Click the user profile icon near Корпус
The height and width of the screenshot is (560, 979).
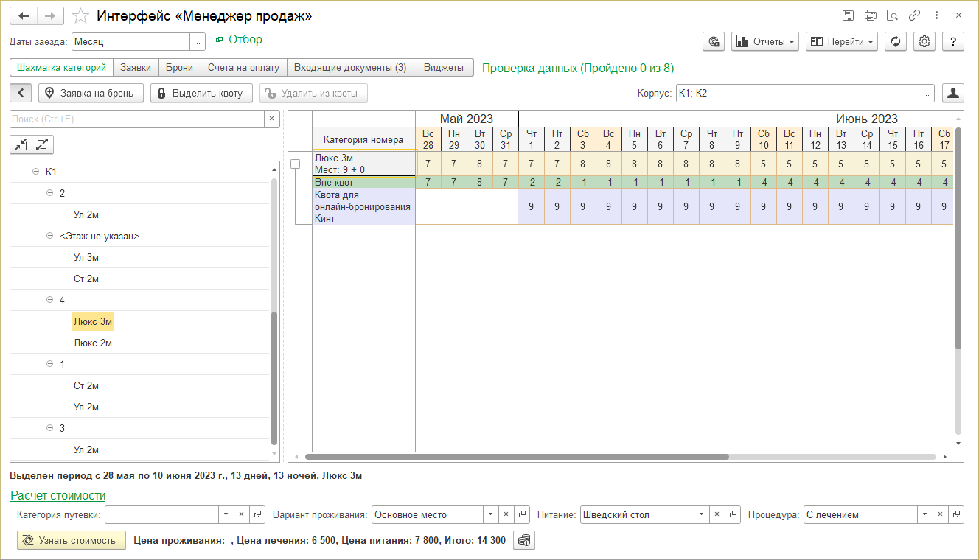click(x=953, y=93)
